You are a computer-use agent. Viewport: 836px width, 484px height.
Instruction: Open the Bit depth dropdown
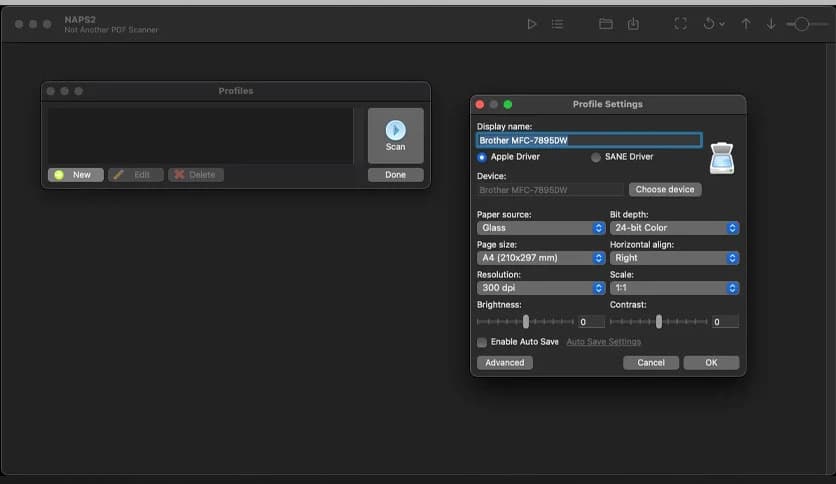674,228
